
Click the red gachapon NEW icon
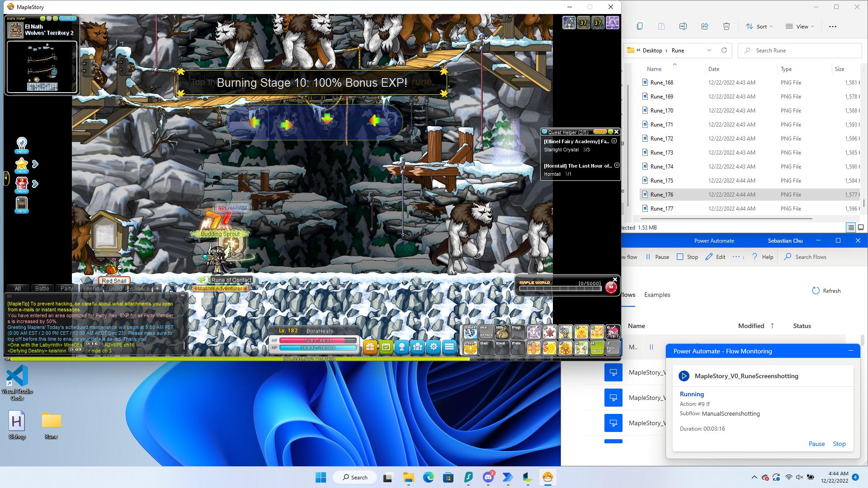tap(22, 185)
